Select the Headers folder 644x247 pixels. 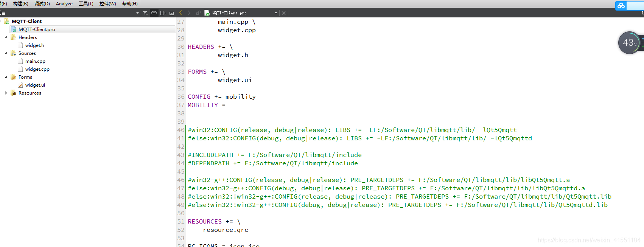pyautogui.click(x=28, y=37)
